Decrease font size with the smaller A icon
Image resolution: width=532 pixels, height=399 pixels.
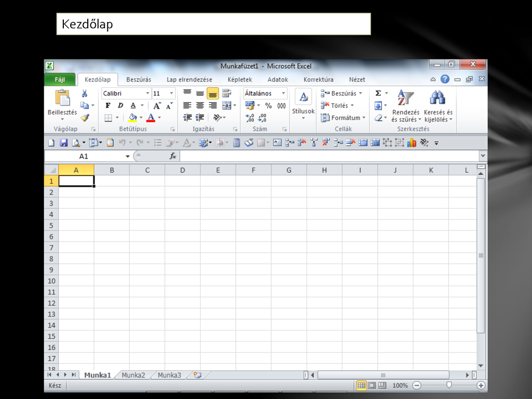tap(169, 105)
